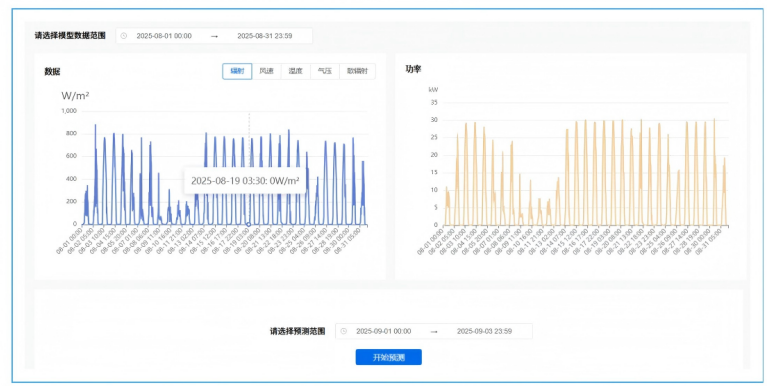Image resolution: width=767 pixels, height=386 pixels.
Task: Click the kW axis unit label
Action: 433,90
